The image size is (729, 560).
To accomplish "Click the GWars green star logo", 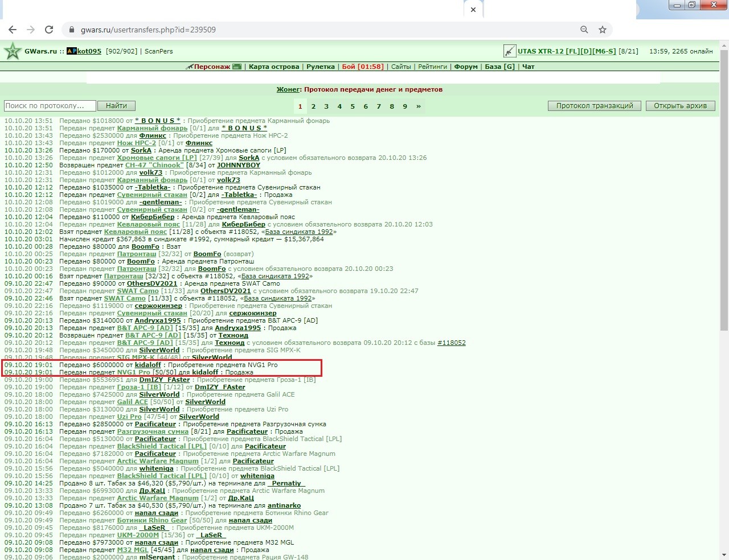I will (12, 51).
